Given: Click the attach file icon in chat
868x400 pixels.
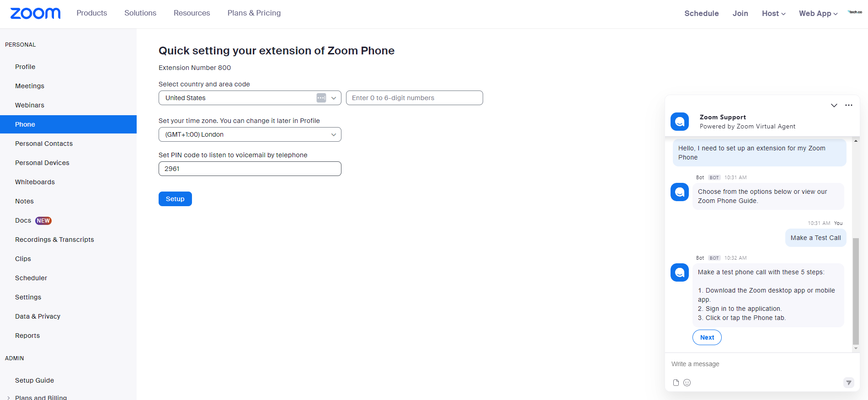Looking at the screenshot, I should point(676,383).
